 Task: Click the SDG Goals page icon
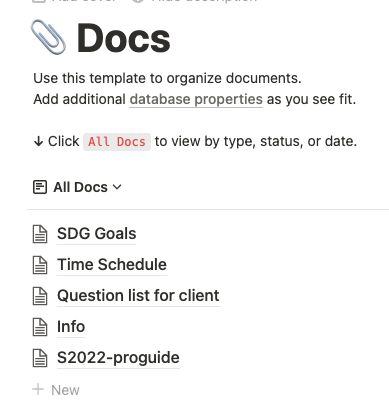(40, 234)
